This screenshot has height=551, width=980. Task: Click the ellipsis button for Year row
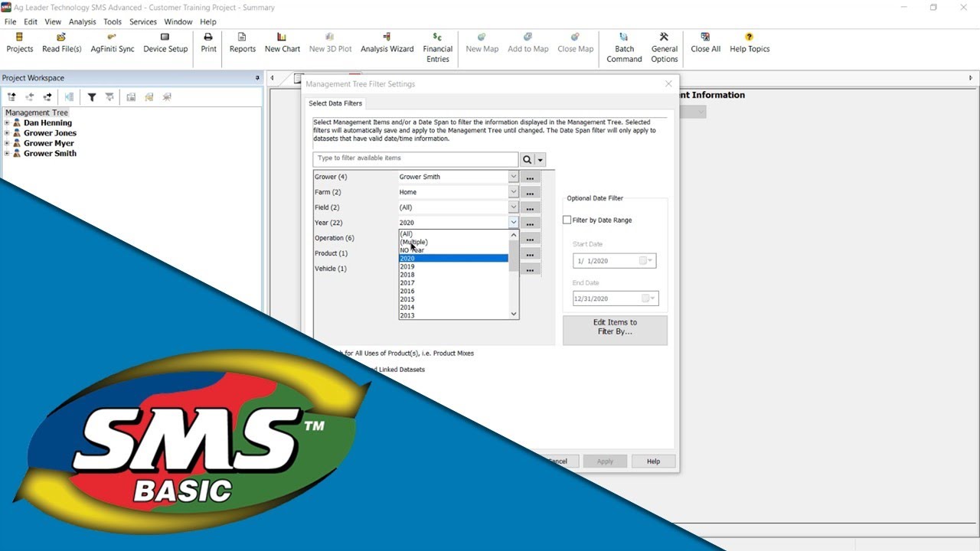pos(530,223)
